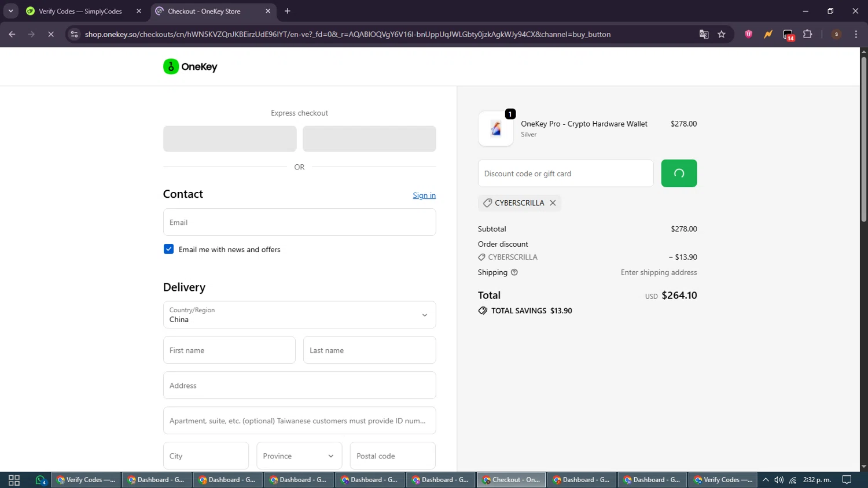Click the Sign in link

point(424,195)
